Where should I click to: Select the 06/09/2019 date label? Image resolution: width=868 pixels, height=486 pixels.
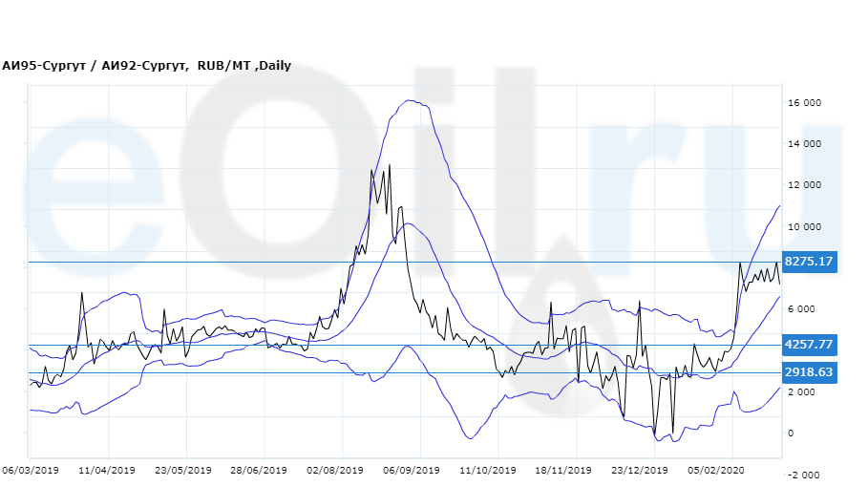click(x=412, y=471)
